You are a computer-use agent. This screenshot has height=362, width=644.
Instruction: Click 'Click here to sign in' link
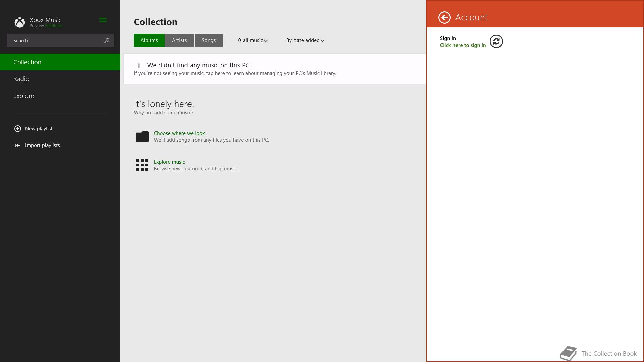click(463, 45)
